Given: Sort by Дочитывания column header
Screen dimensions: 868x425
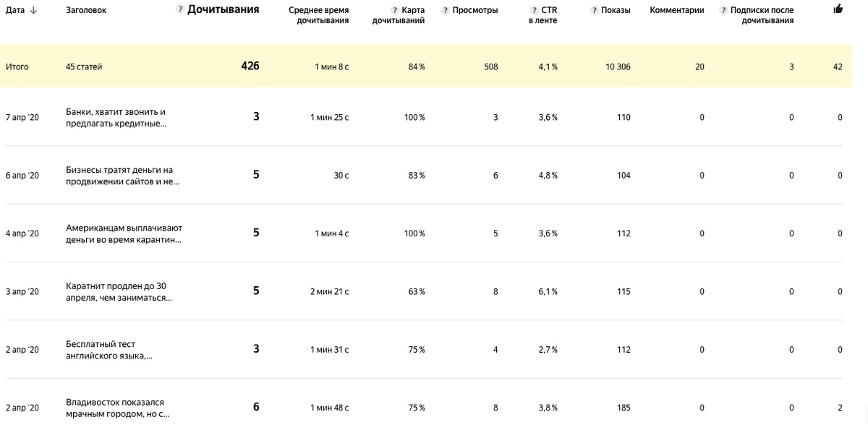Looking at the screenshot, I should pyautogui.click(x=223, y=10).
